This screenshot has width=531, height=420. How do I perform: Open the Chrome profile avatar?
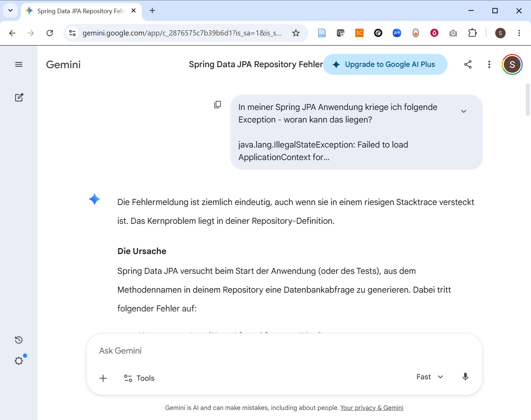click(500, 33)
